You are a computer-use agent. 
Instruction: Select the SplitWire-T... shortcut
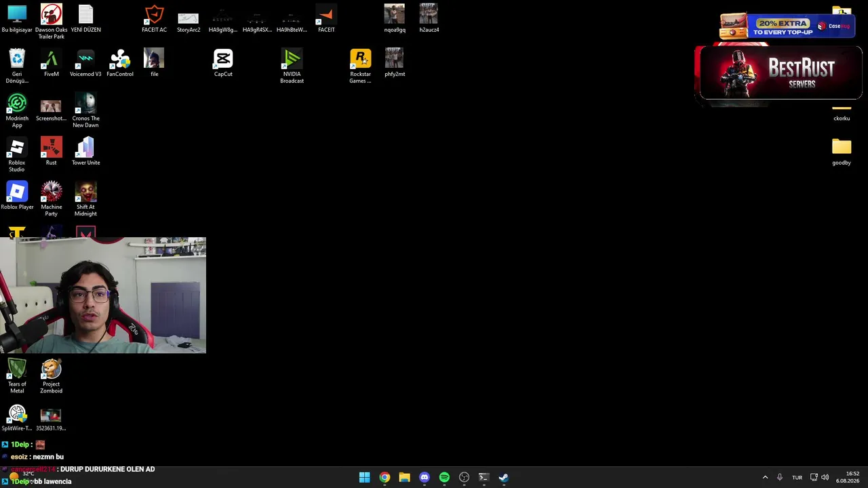click(17, 418)
